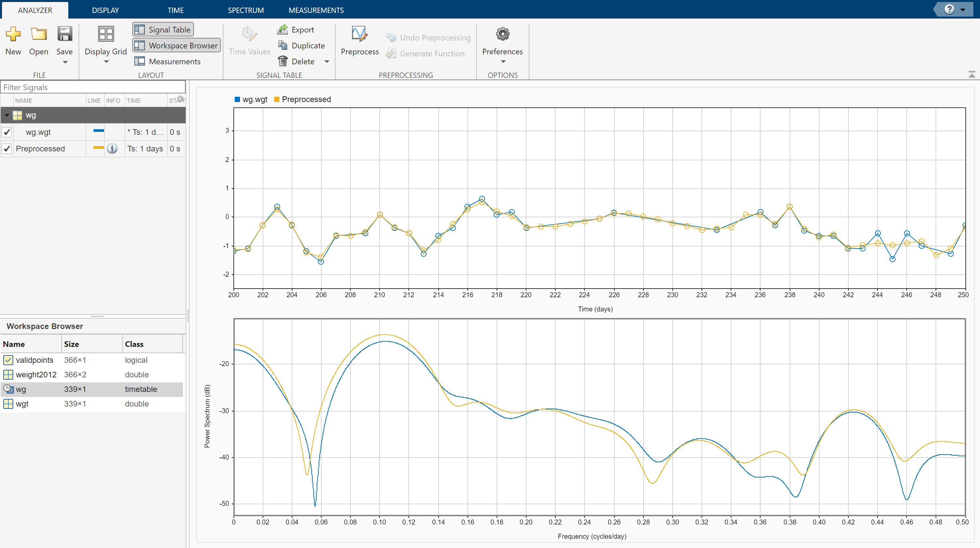The image size is (980, 548).
Task: Click the Preprocess icon
Action: click(359, 34)
